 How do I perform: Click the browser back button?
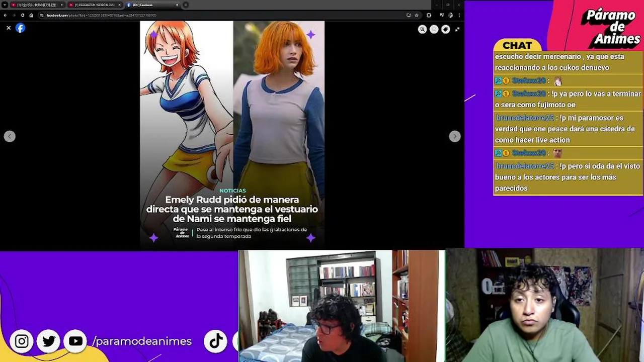point(5,15)
